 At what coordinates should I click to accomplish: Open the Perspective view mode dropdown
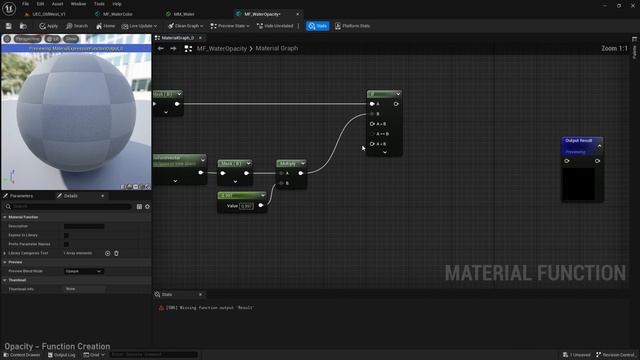(28, 39)
